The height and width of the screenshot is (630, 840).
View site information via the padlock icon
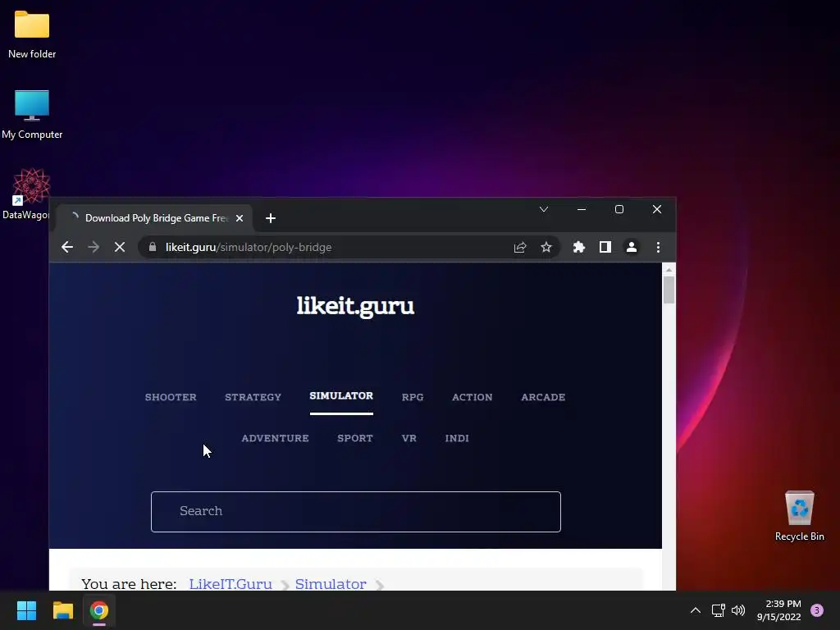pos(153,247)
